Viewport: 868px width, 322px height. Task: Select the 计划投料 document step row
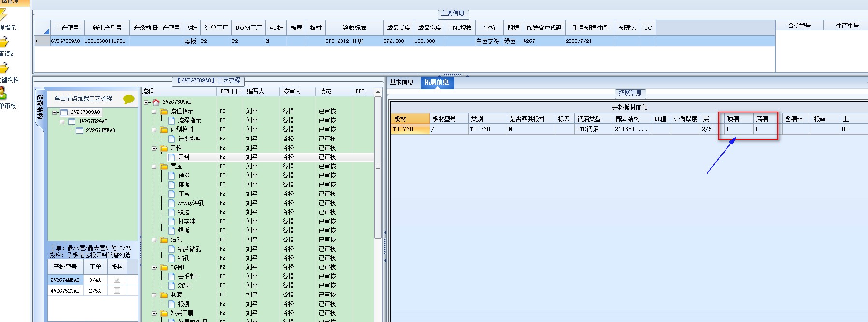tap(258, 139)
